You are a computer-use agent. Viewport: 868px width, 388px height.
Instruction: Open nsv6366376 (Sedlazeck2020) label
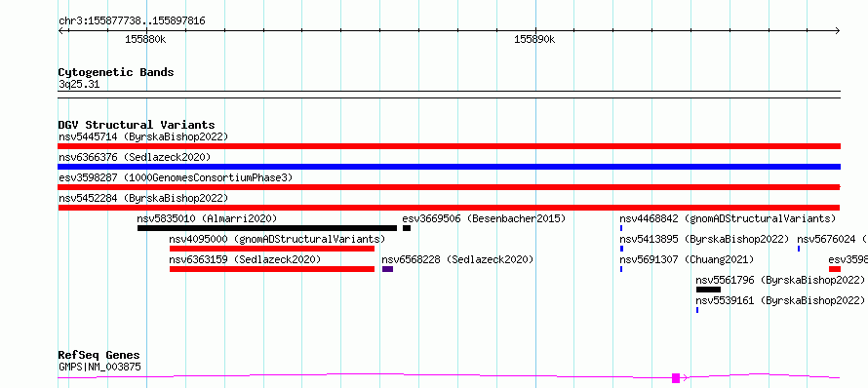point(135,157)
